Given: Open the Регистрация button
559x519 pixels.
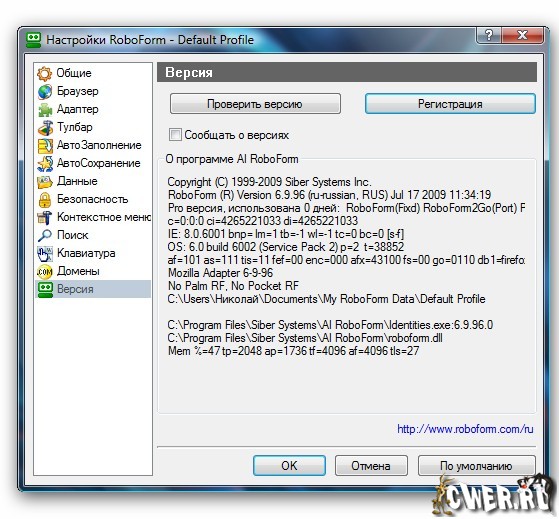Looking at the screenshot, I should click(450, 104).
